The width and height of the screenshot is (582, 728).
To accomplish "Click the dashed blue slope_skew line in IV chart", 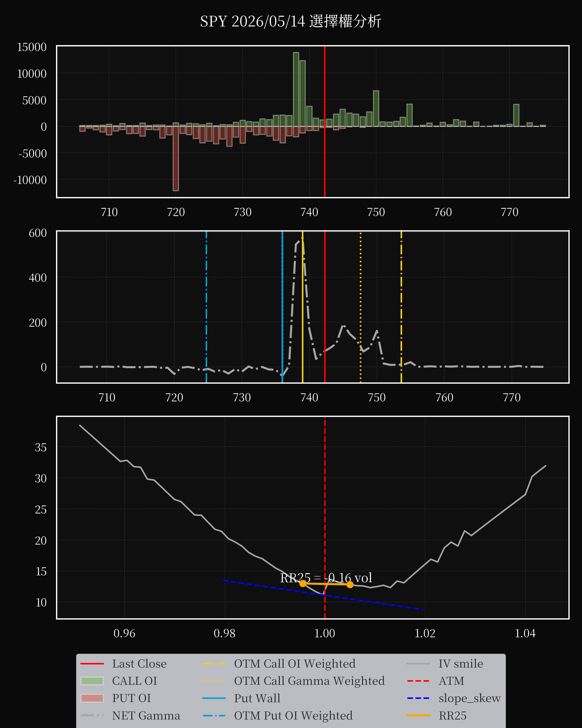I will [323, 595].
